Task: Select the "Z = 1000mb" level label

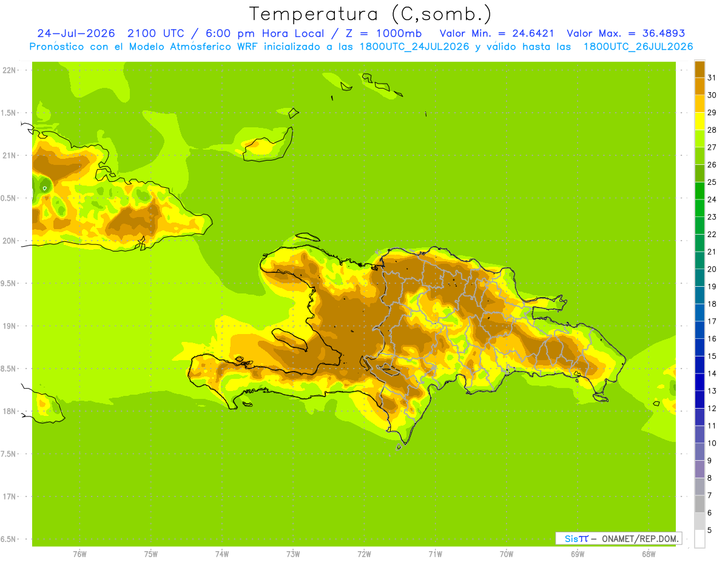Action: 386,33
